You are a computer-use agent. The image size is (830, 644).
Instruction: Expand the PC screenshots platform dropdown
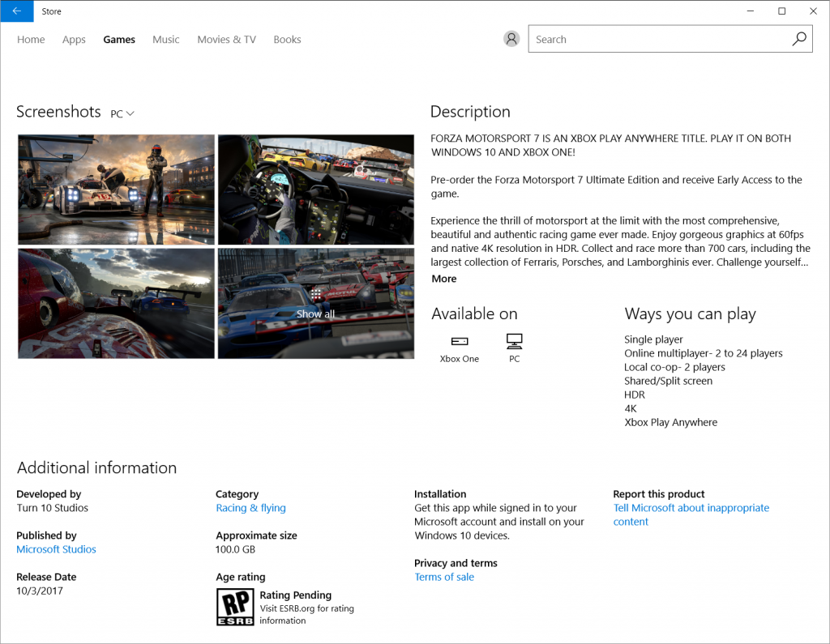[x=122, y=113]
